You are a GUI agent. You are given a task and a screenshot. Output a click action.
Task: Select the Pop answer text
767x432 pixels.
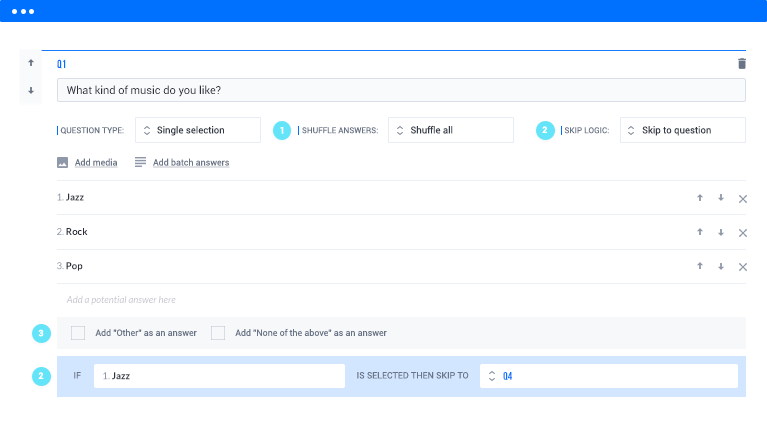tap(74, 266)
